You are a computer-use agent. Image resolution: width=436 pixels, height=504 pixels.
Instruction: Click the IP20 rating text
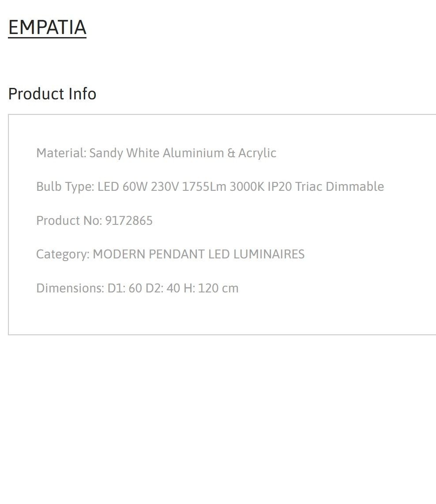(280, 187)
